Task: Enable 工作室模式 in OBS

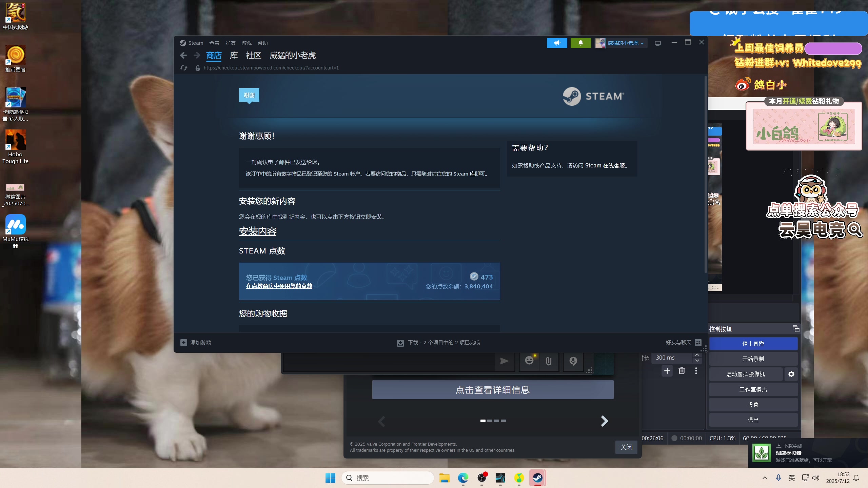Action: click(x=753, y=389)
